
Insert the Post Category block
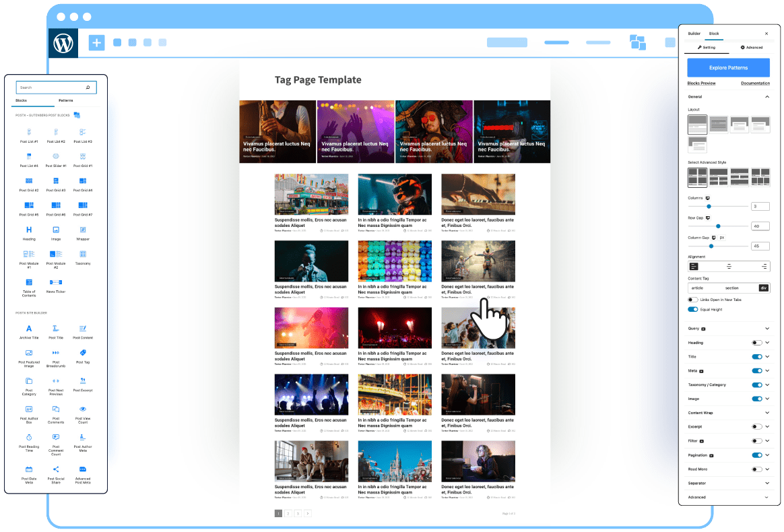[x=29, y=387]
